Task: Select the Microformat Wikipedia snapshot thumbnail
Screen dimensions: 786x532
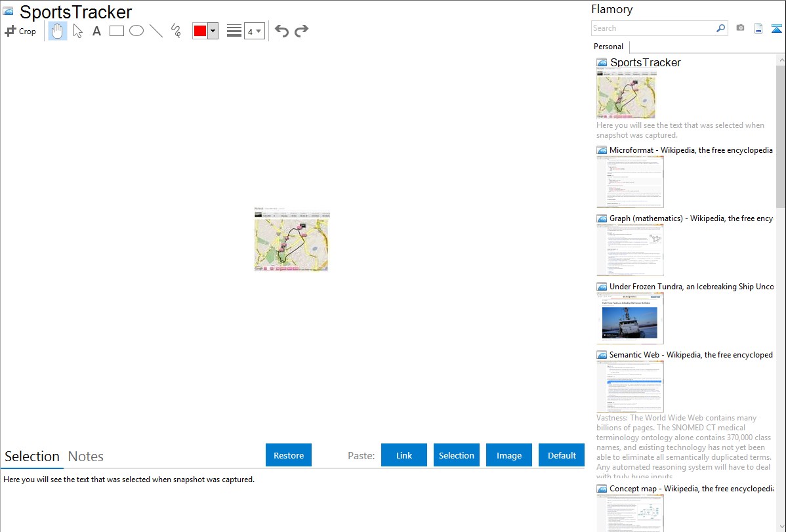Action: (630, 182)
